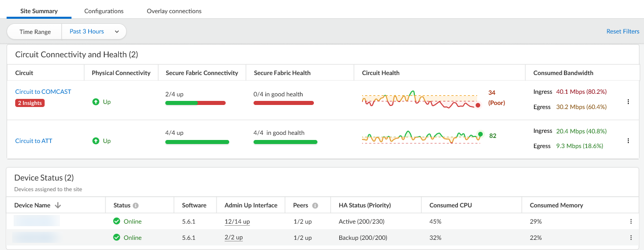This screenshot has height=250, width=644.
Task: Click the Reset Filters link
Action: click(x=623, y=31)
